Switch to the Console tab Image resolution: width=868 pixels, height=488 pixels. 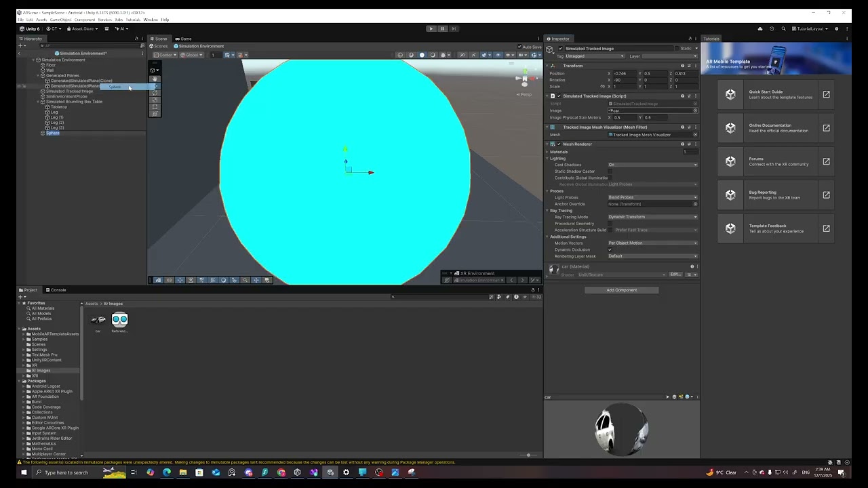click(56, 290)
